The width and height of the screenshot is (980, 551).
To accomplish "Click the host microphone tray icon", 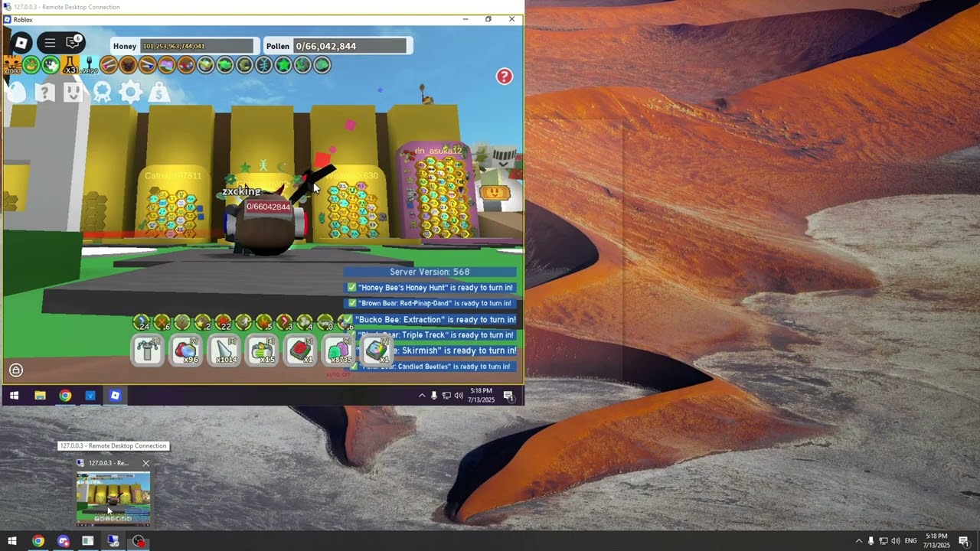I will (871, 541).
